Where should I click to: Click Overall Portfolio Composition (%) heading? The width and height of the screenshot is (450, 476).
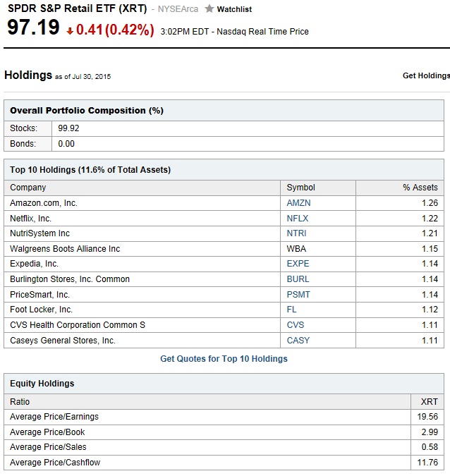click(x=87, y=111)
